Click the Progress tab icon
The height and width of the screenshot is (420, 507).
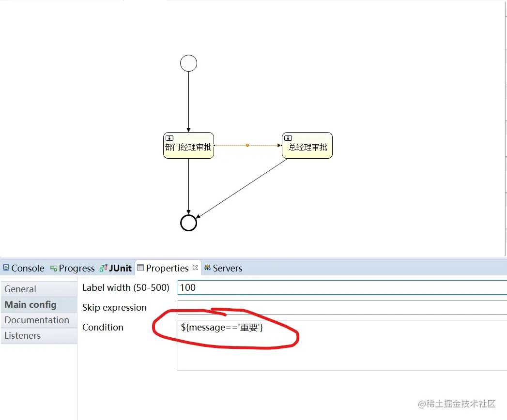click(54, 268)
